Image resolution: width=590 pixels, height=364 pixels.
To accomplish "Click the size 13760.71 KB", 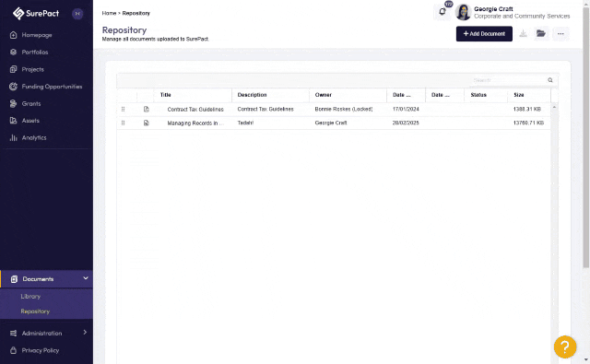I will pos(528,123).
